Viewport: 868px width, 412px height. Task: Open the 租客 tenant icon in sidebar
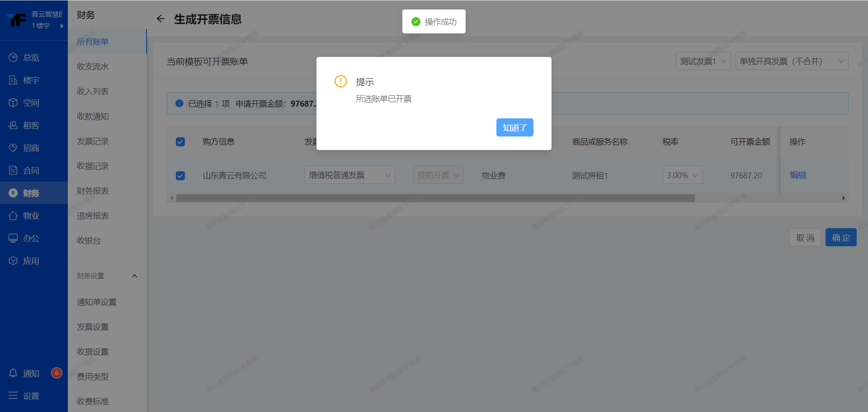coord(13,125)
